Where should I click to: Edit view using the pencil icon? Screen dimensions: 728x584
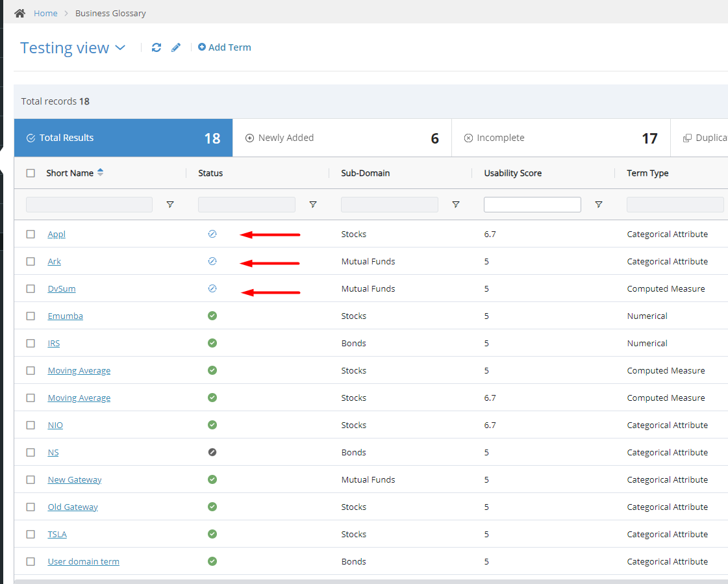[x=176, y=47]
